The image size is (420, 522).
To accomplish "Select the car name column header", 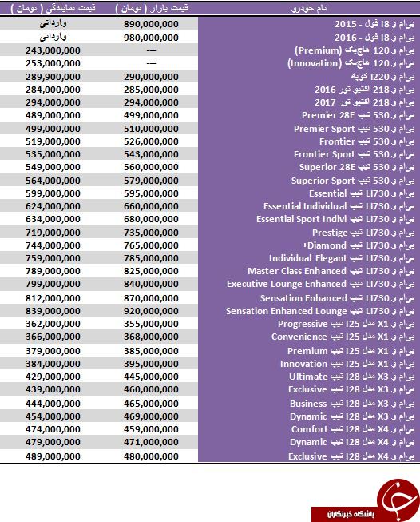I will click(x=308, y=8).
